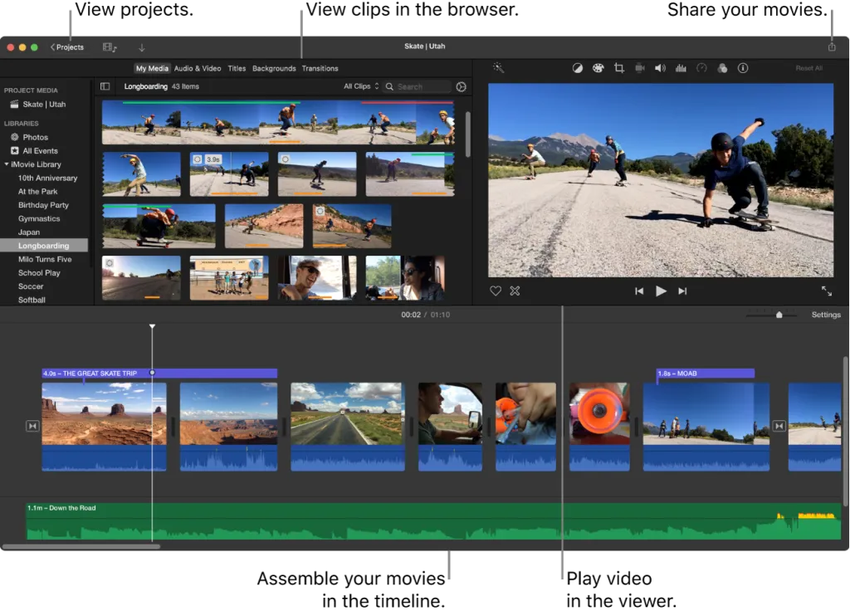Screen dimensions: 850x616
Task: Select the Cropping tool icon
Action: pos(619,68)
